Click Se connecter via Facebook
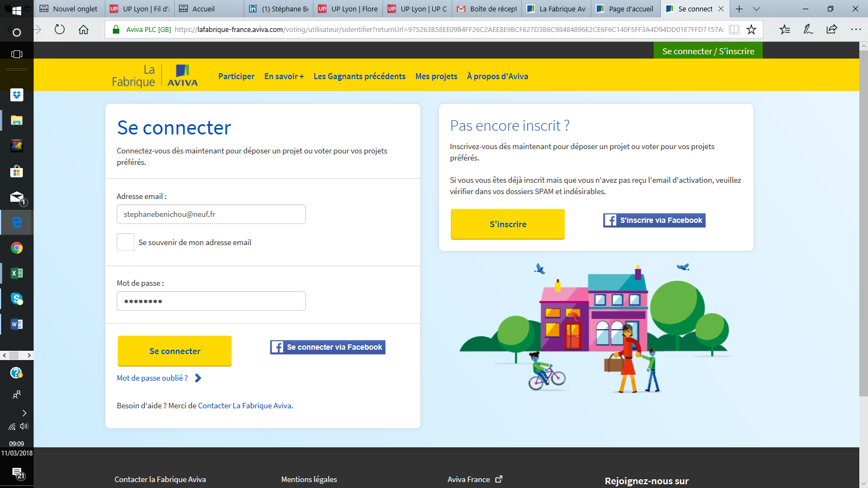 [x=328, y=347]
